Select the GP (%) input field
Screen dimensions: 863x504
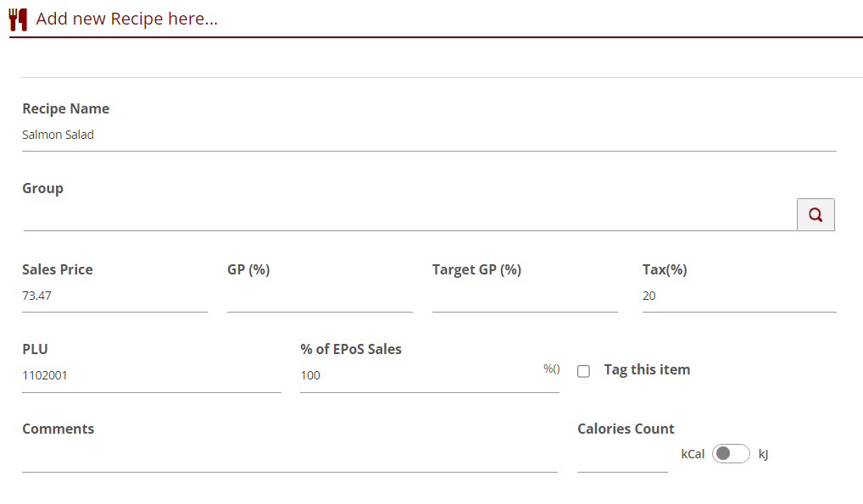(320, 296)
